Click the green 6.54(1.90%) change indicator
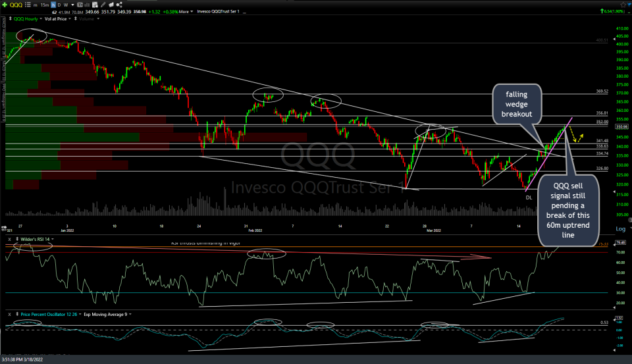632x364 pixels. point(614,11)
